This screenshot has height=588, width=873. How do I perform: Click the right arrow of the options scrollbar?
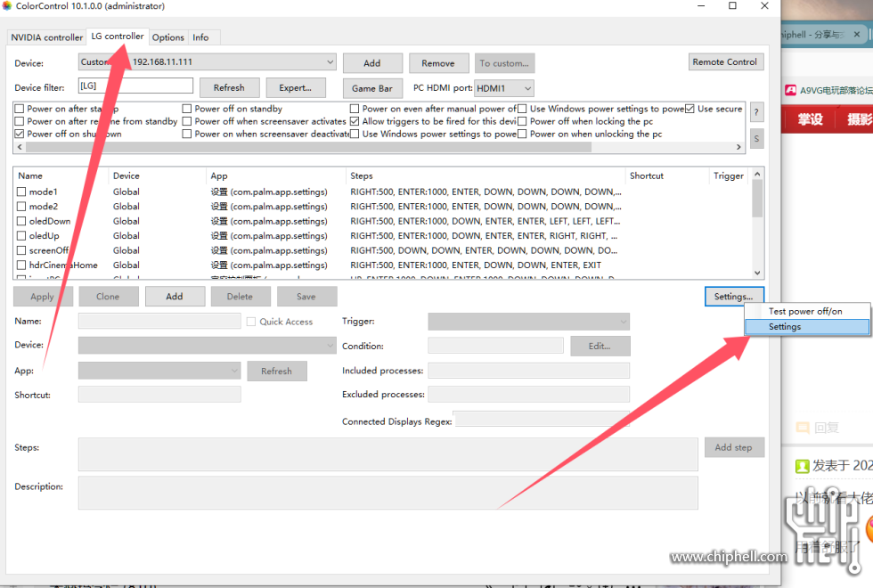pos(738,147)
